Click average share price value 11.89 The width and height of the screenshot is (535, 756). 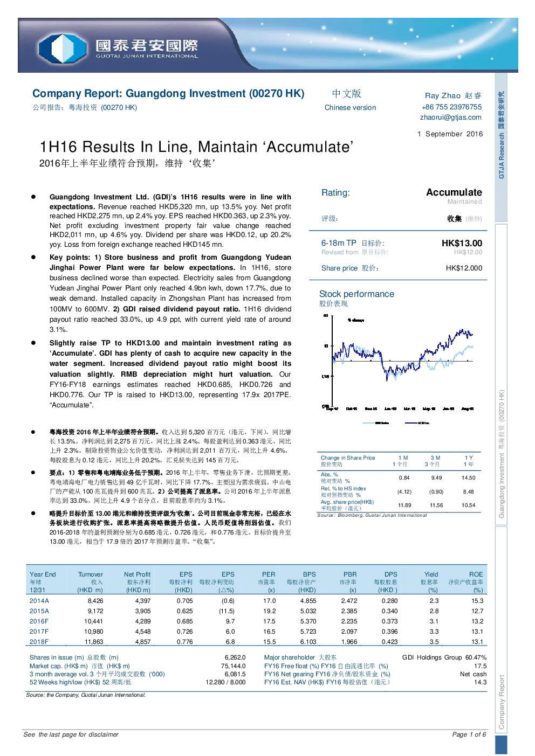404,505
